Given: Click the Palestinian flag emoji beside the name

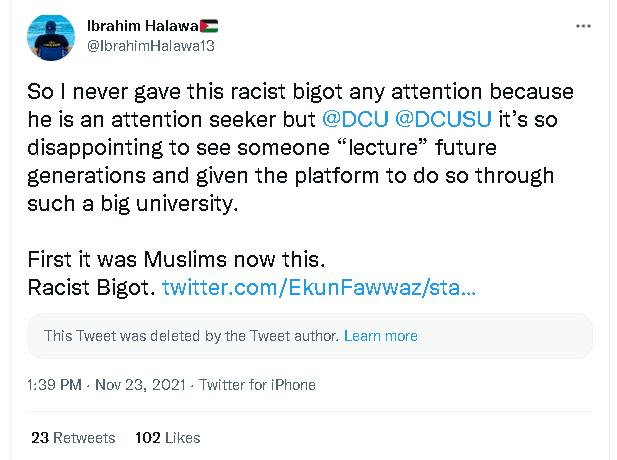Looking at the screenshot, I should pos(209,25).
